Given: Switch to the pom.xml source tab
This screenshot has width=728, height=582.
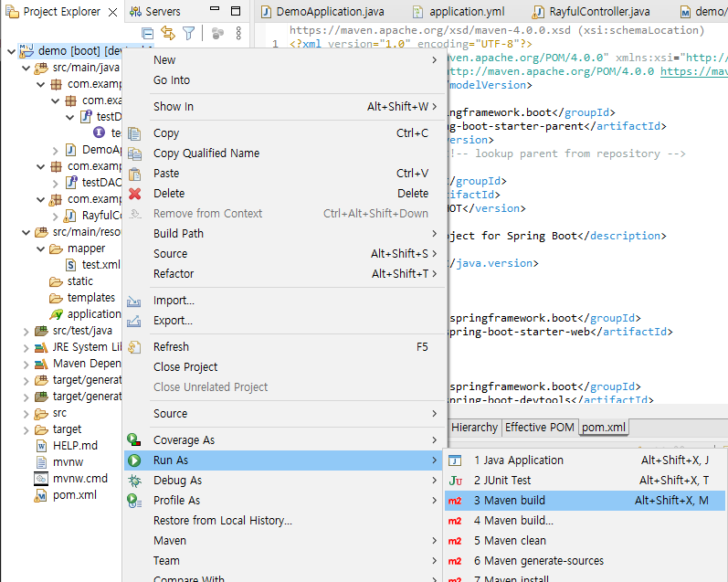Looking at the screenshot, I should (x=604, y=428).
